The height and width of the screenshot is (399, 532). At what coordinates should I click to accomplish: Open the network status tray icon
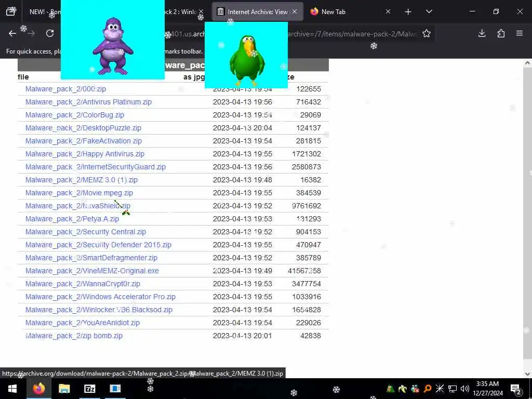click(x=453, y=389)
